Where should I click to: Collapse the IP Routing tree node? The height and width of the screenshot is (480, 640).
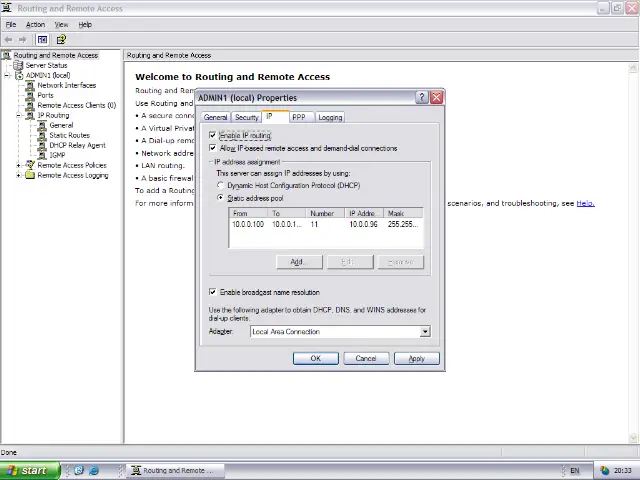coord(18,116)
